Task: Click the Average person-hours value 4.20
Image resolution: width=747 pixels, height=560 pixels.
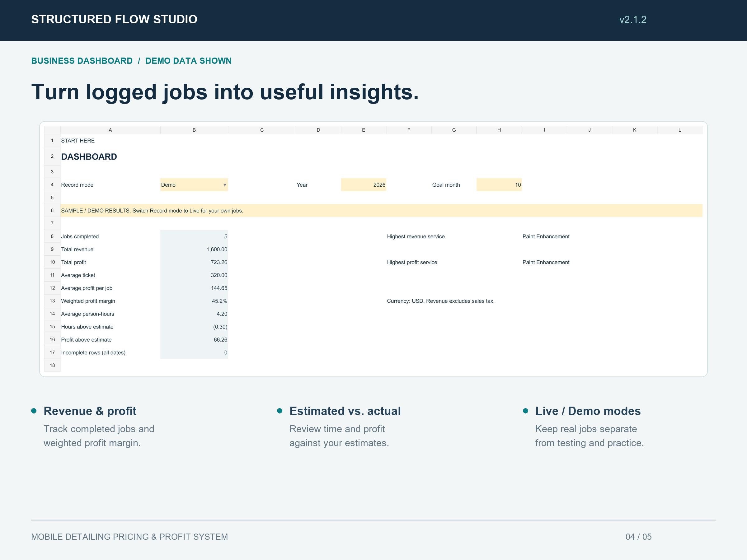Action: click(x=194, y=314)
